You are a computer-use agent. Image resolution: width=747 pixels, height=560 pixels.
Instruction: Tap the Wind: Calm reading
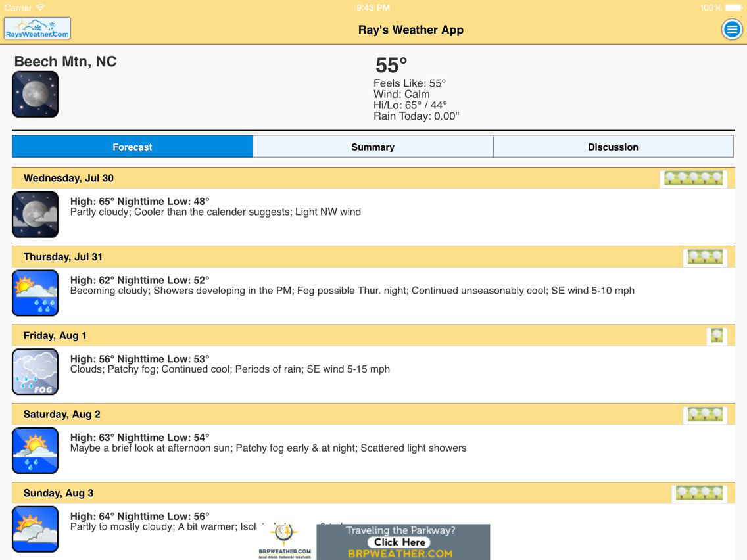tap(402, 94)
